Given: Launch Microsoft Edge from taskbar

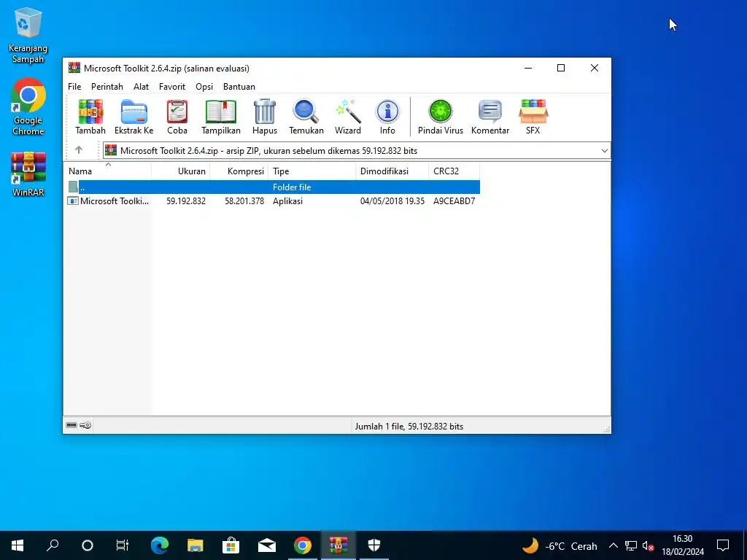Looking at the screenshot, I should pyautogui.click(x=160, y=545).
